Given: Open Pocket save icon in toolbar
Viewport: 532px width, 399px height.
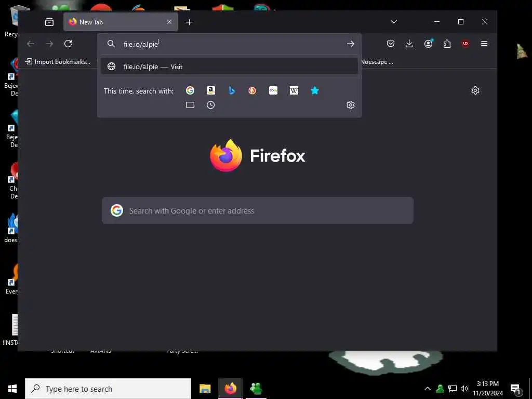Looking at the screenshot, I should point(391,44).
